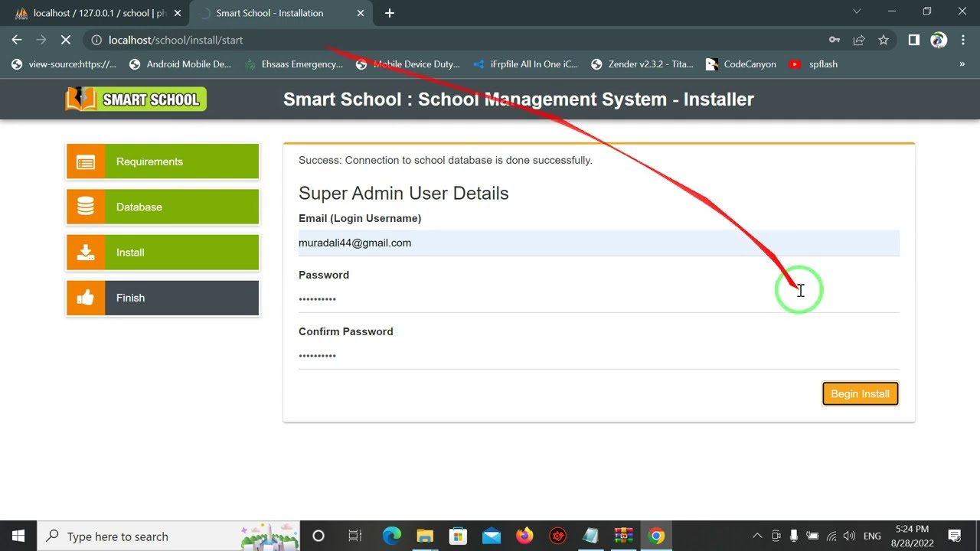Open Chrome three-dot menu
Screen dimensions: 980x551
[962, 40]
